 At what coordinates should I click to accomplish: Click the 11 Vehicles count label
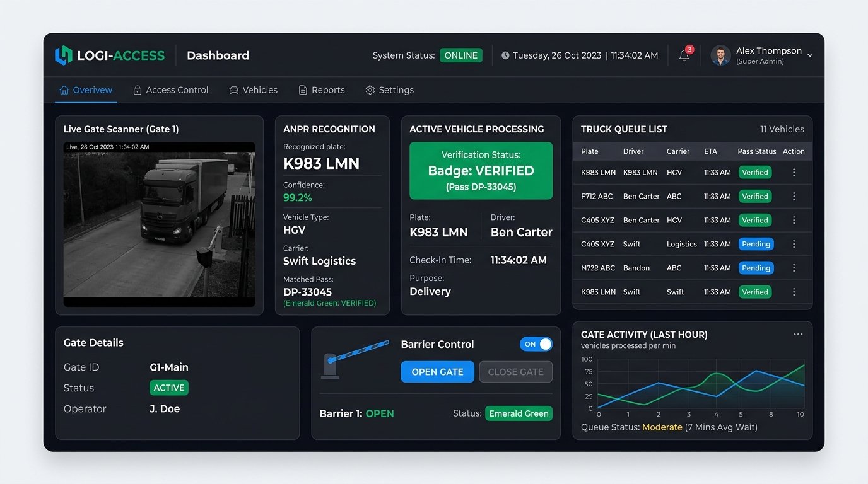point(782,129)
